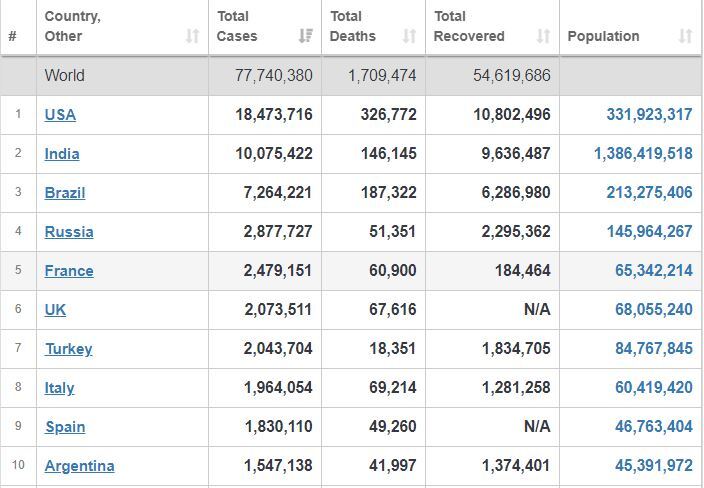This screenshot has height=488, width=704.
Task: Open the Italy link
Action: (59, 388)
